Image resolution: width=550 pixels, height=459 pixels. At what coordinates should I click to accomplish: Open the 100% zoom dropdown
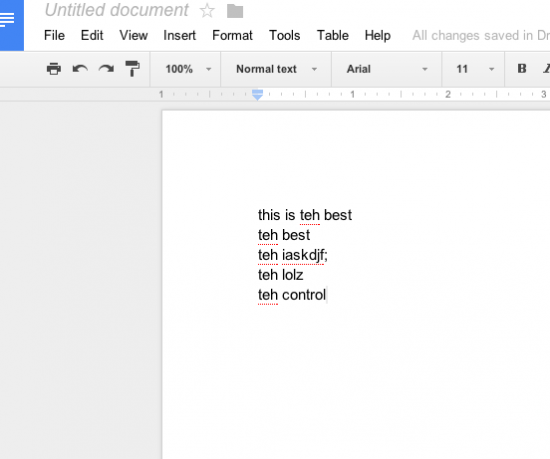(x=188, y=69)
